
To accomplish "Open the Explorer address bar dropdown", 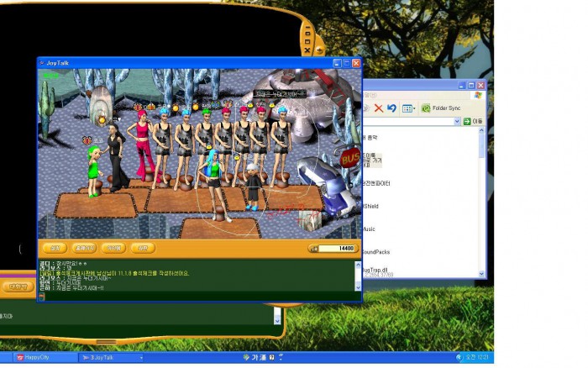I will (457, 122).
